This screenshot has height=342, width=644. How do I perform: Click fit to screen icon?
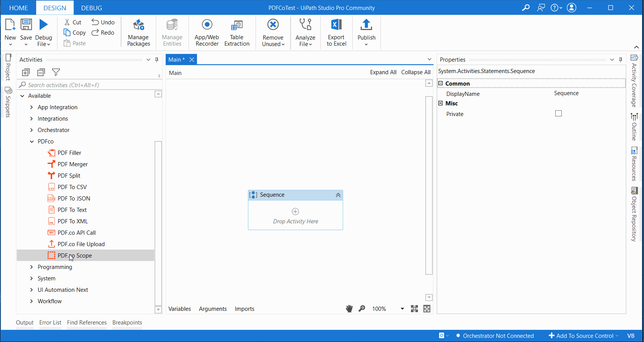[414, 309]
